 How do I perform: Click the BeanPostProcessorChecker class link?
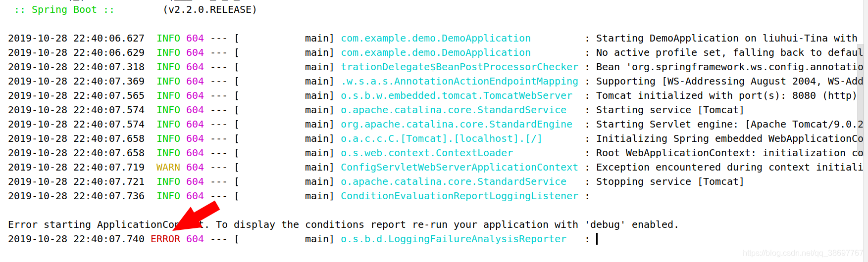tap(460, 67)
